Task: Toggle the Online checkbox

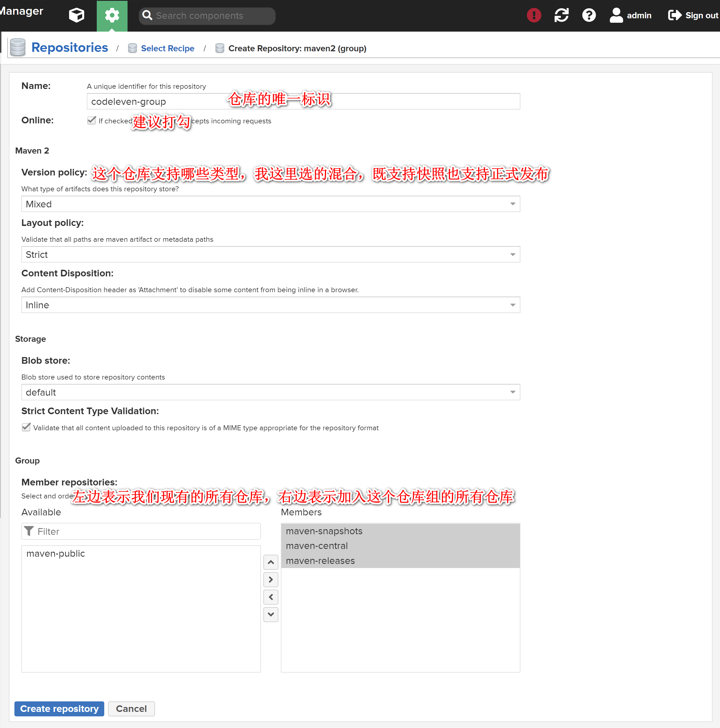Action: [91, 121]
